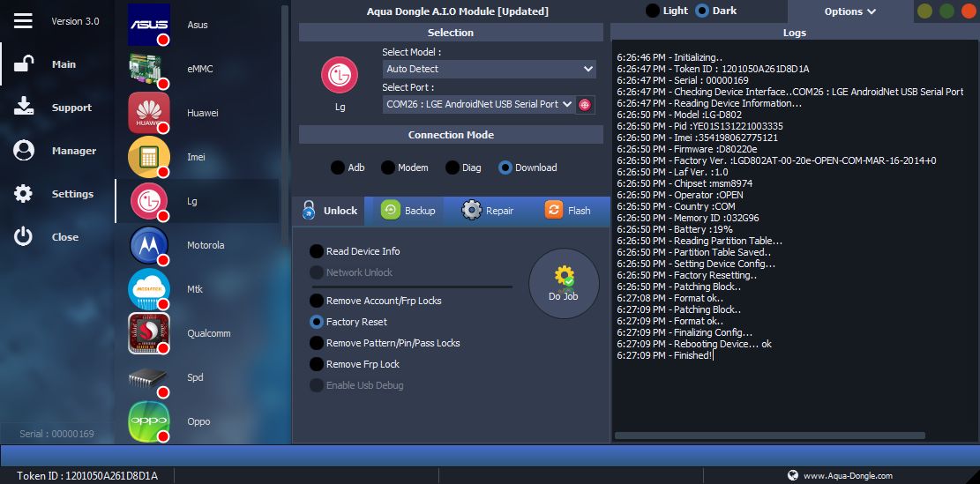Switch to the Light theme option
Image resolution: width=980 pixels, height=484 pixels.
click(x=653, y=11)
